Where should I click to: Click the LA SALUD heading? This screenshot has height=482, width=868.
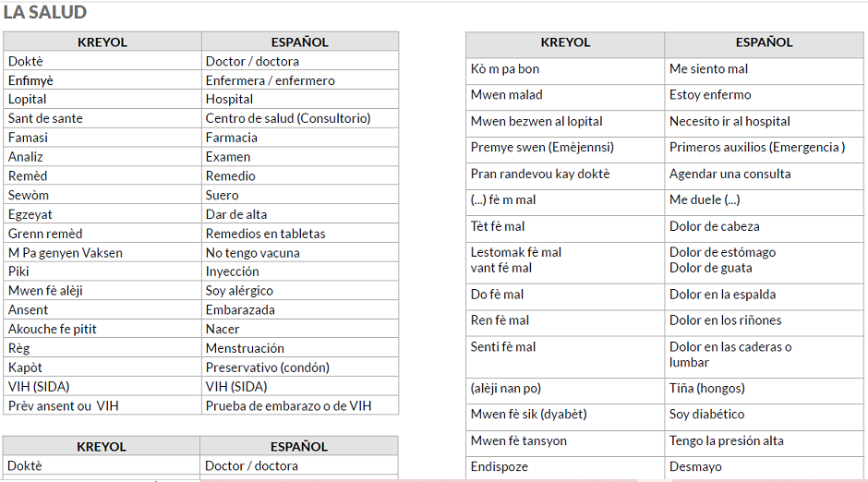(x=45, y=12)
